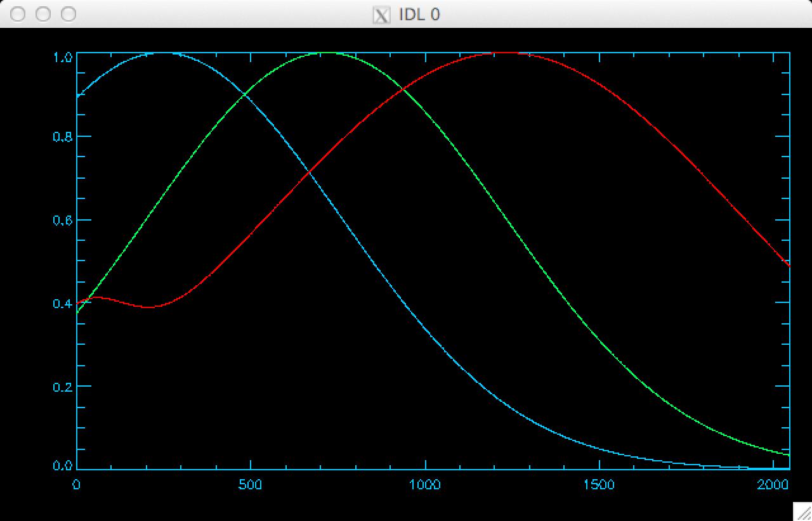Click the x-axis label 2000
The height and width of the screenshot is (521, 812).
tap(773, 485)
